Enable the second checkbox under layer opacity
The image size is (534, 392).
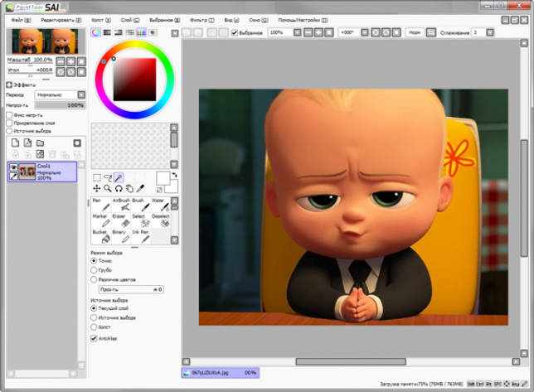(x=9, y=123)
